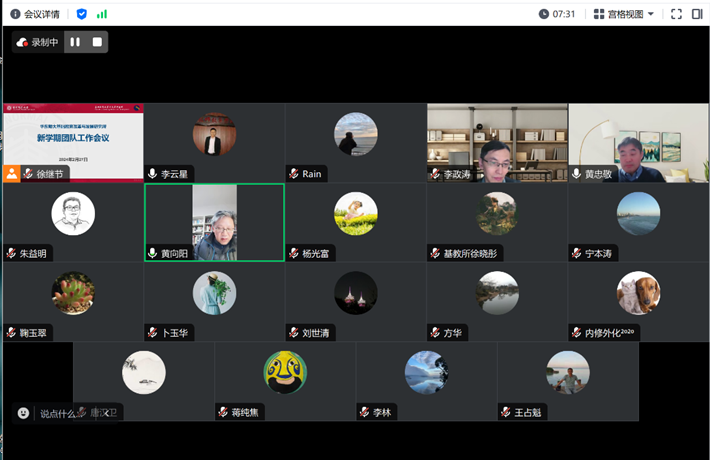Enter fullscreen mode icon

pos(676,14)
